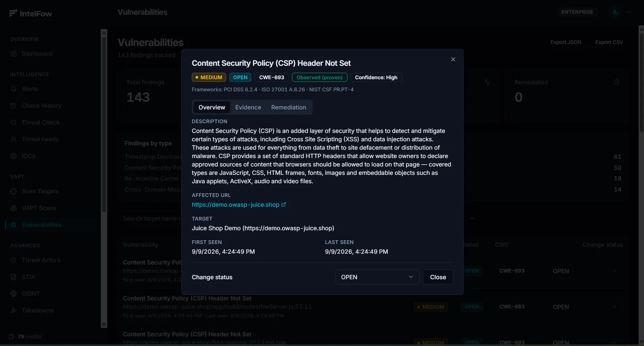Click OPEN badge in fileServer.js row

(x=472, y=307)
